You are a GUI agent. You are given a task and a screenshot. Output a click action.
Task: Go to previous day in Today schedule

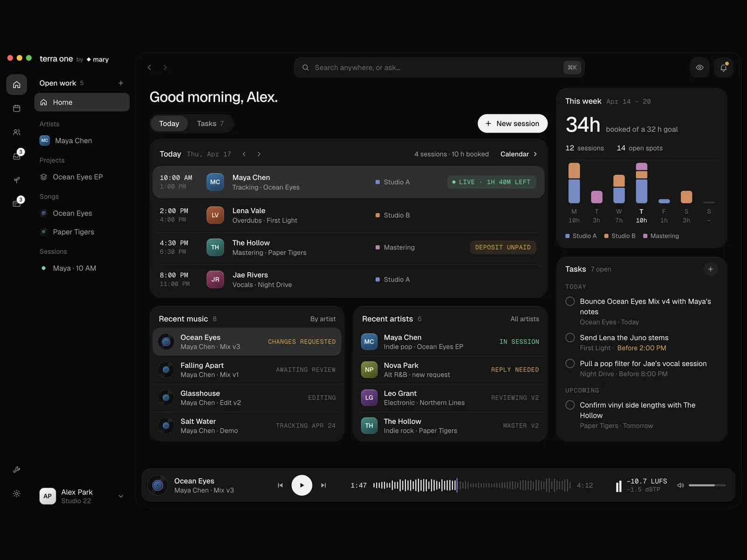[244, 154]
